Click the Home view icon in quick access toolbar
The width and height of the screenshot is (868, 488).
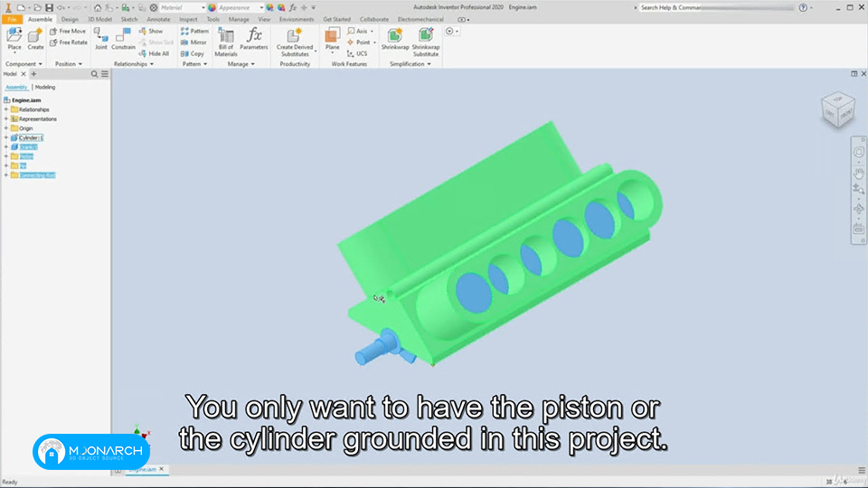pyautogui.click(x=98, y=8)
